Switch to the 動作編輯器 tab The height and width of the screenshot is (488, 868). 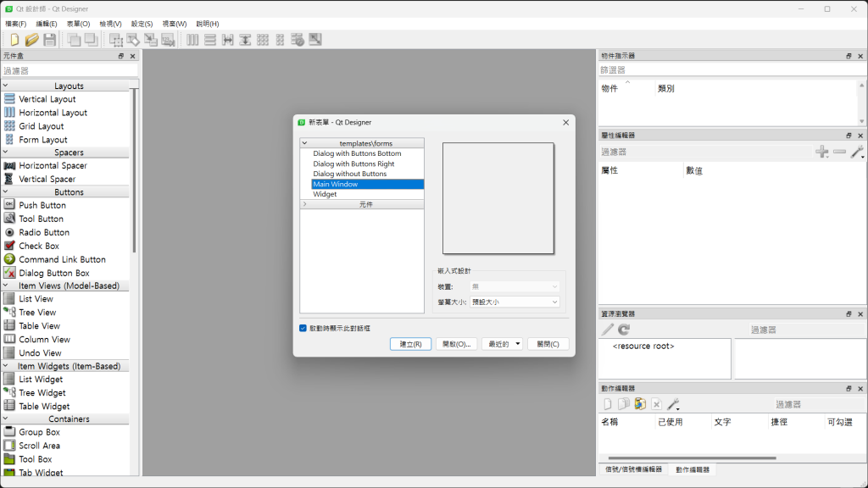(693, 469)
